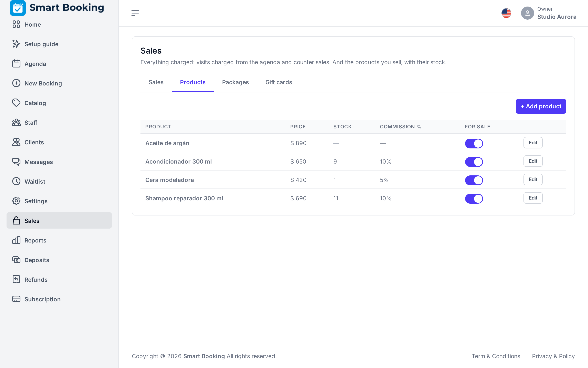Screen dimensions: 588x368
Task: Toggle For Sale on Acondicionador 300 ml
Action: pos(474,162)
